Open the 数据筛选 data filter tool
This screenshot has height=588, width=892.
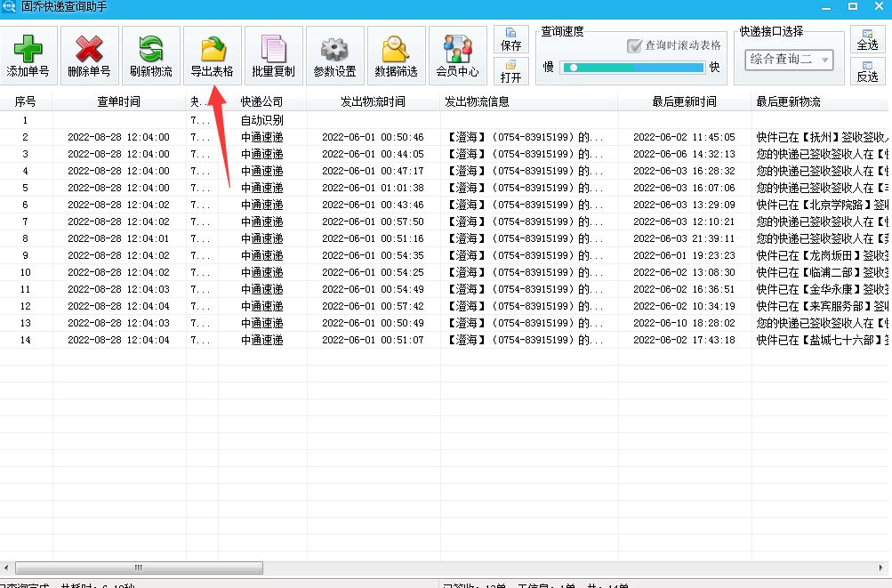coord(396,54)
